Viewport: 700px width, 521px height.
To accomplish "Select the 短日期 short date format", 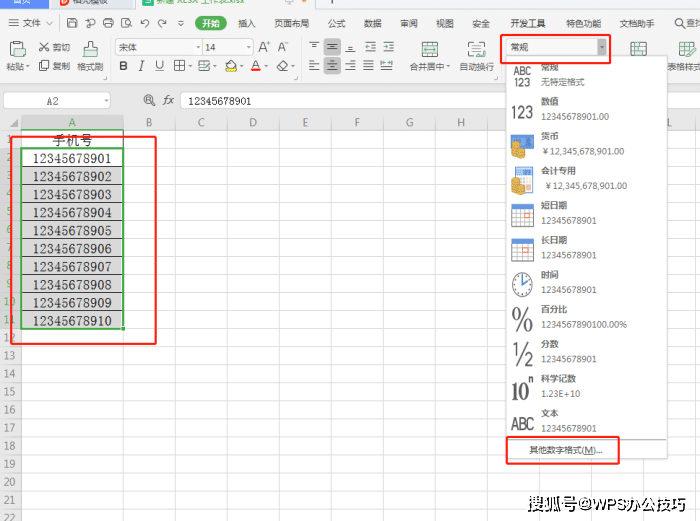I will (x=587, y=213).
